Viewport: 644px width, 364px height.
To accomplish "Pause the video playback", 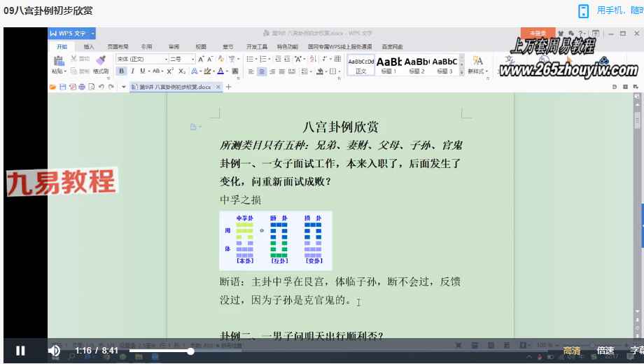I will (20, 351).
